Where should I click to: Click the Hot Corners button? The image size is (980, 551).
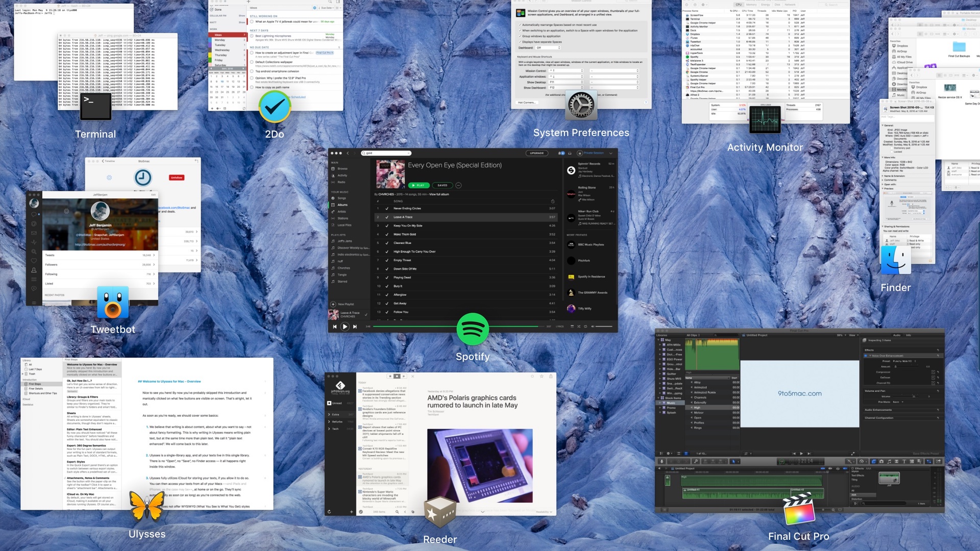tap(526, 103)
